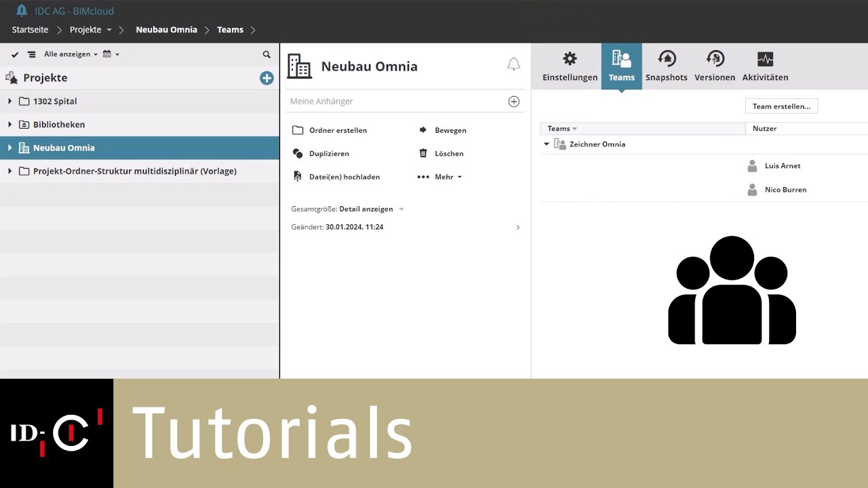Open the Einstellungen tab
Screen dimensions: 868x488
pos(570,66)
